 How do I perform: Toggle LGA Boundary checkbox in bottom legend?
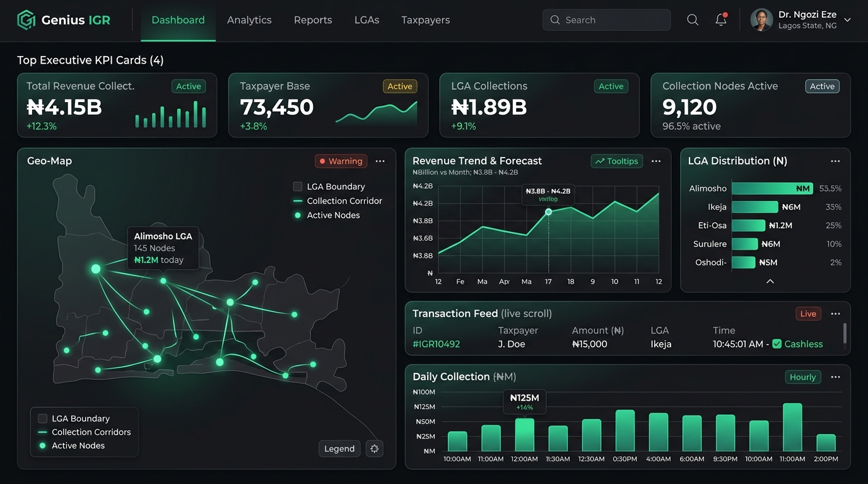(43, 418)
